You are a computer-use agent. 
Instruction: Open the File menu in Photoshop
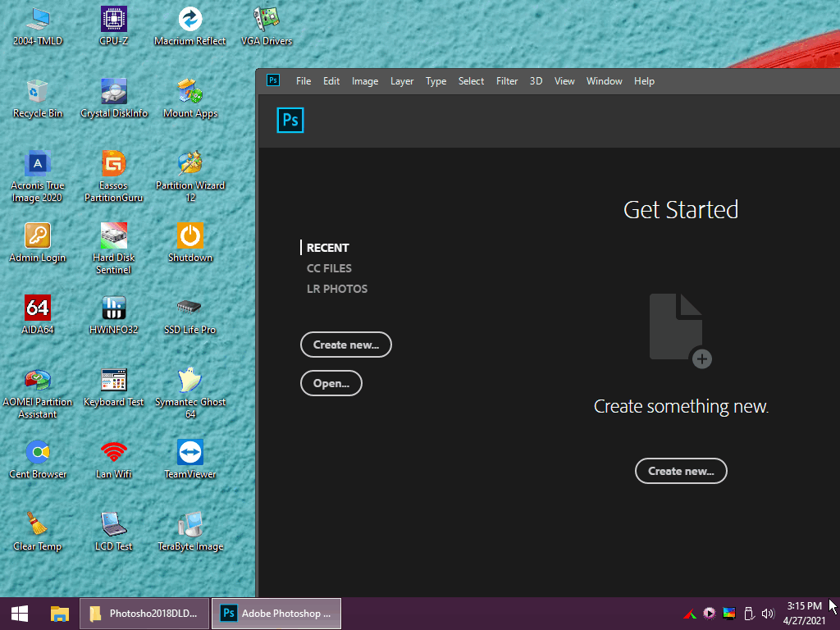point(304,81)
